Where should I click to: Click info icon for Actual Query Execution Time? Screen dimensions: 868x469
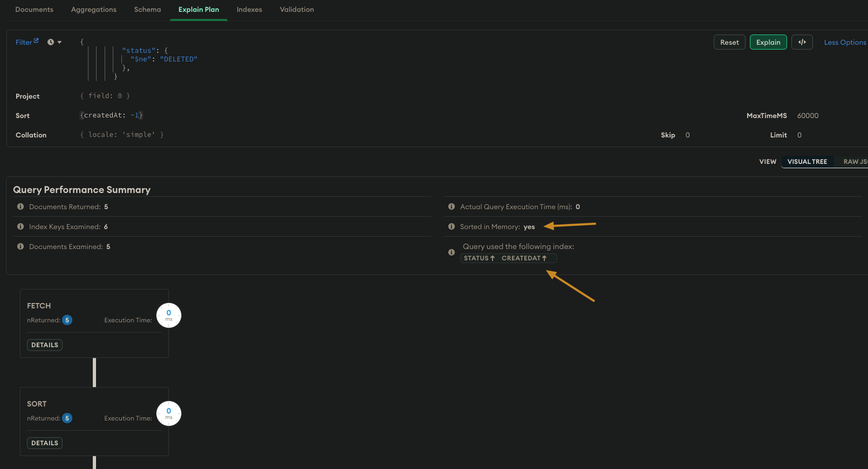(x=452, y=206)
